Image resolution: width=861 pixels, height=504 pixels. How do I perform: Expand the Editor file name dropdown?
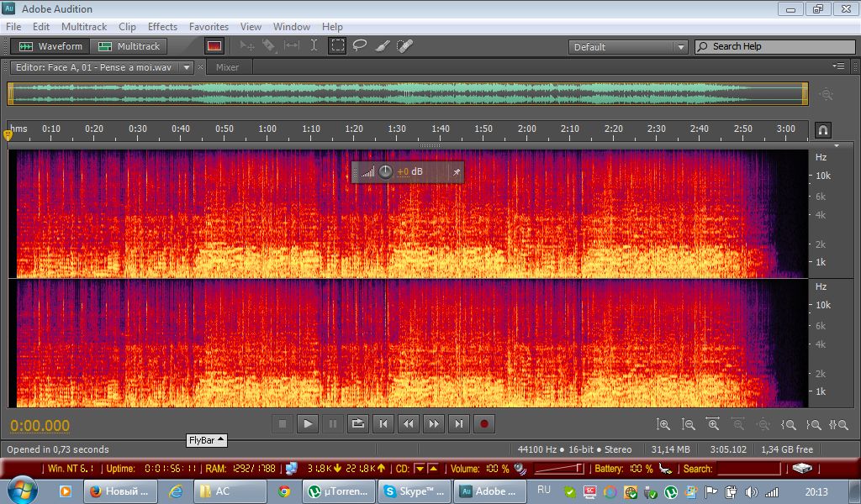point(186,67)
